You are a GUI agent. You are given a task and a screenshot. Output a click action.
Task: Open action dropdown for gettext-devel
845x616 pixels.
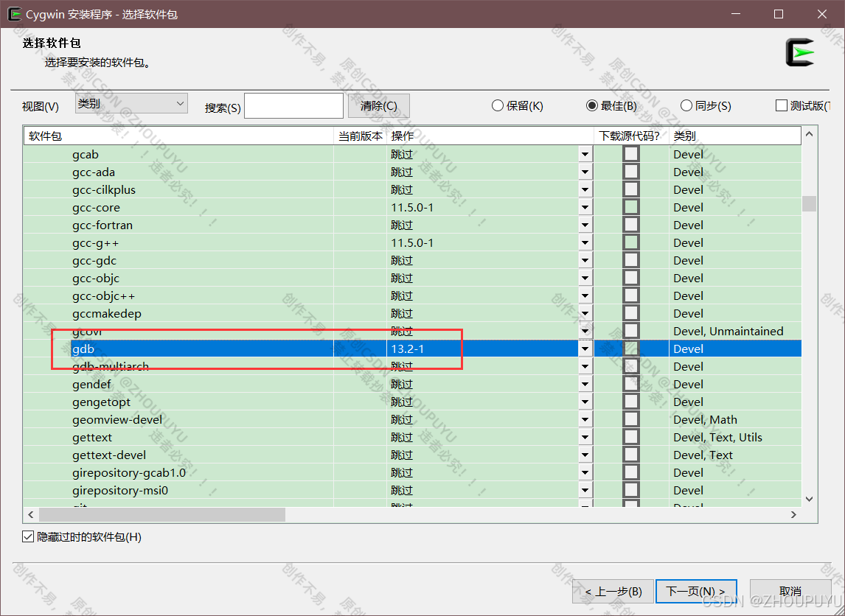point(585,455)
